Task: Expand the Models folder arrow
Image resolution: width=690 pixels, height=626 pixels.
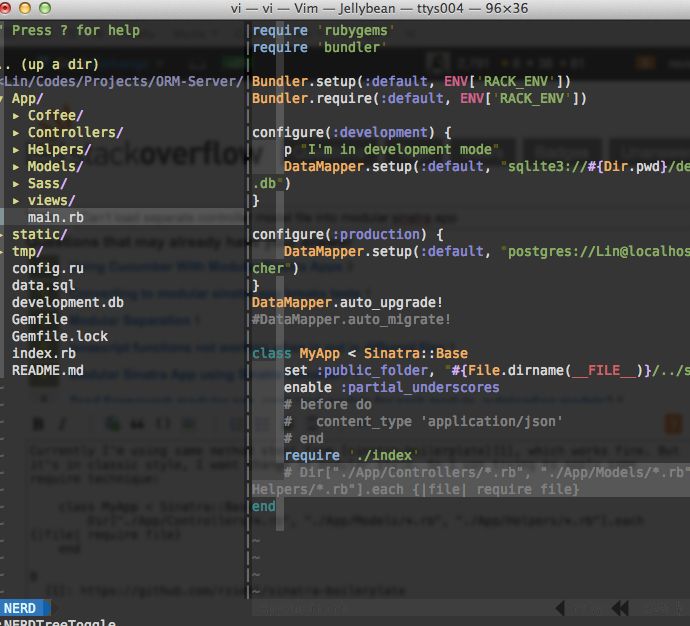Action: (16, 167)
